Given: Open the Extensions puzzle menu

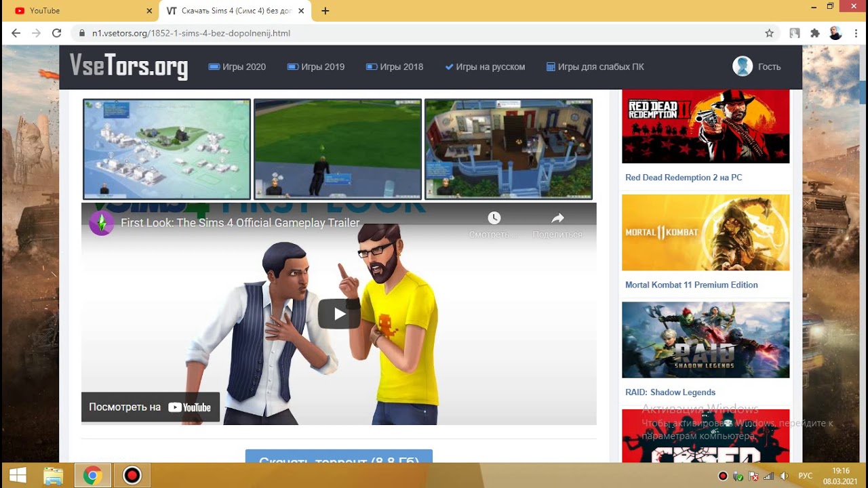Looking at the screenshot, I should [x=815, y=33].
